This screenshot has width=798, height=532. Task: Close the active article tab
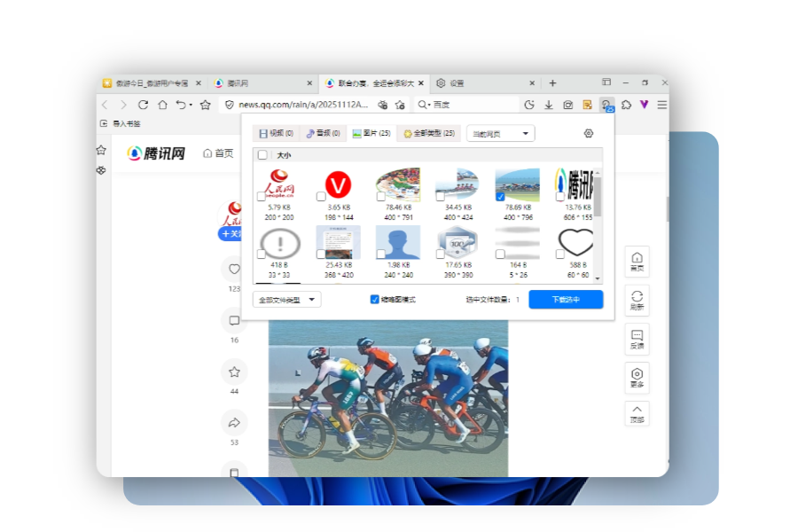(x=421, y=83)
